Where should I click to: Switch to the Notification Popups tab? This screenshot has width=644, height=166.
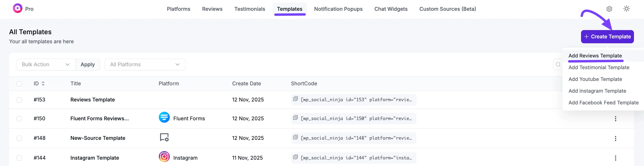point(338,9)
